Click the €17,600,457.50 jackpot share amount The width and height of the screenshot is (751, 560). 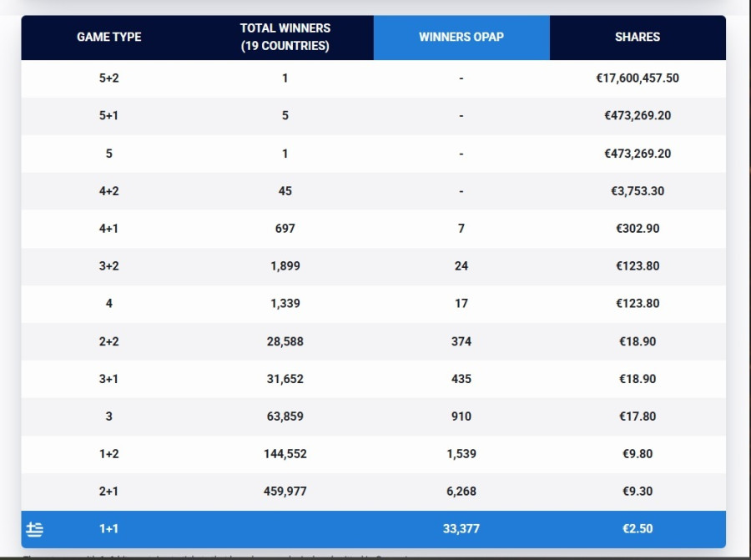coord(638,78)
